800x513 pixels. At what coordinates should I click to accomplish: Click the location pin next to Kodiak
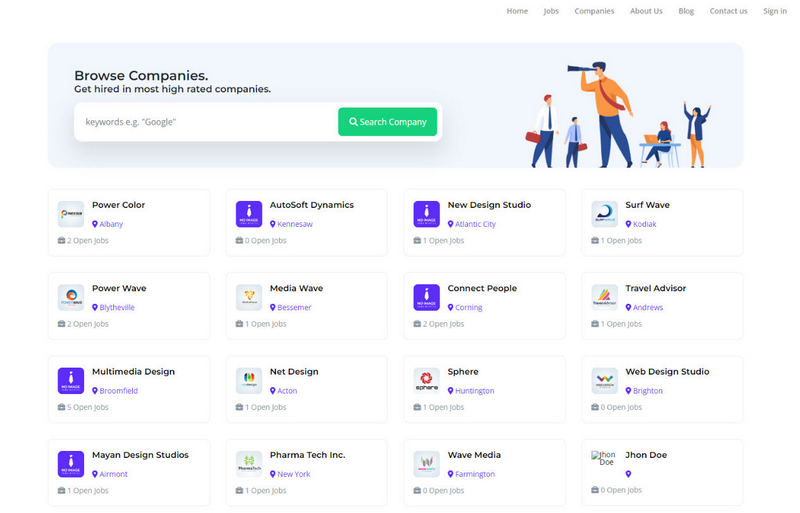click(629, 224)
